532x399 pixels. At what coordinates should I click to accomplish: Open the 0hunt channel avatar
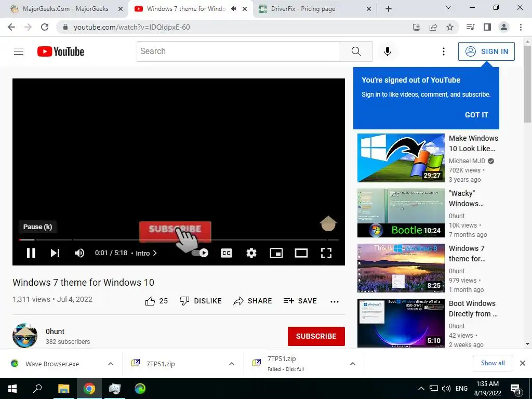coord(25,336)
